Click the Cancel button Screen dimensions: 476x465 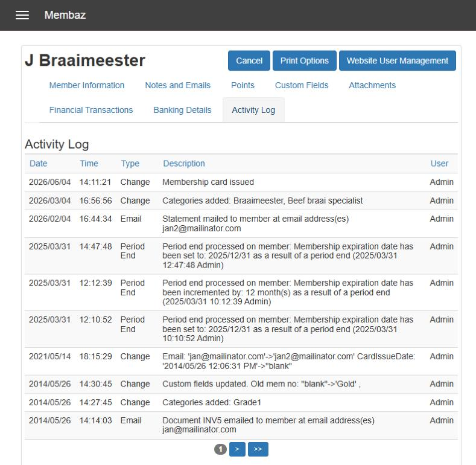coord(249,60)
